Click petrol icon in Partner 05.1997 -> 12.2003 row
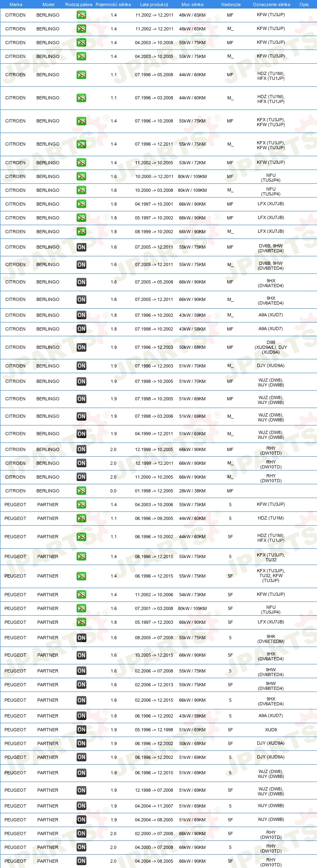This screenshot has width=317, height=868. [81, 622]
